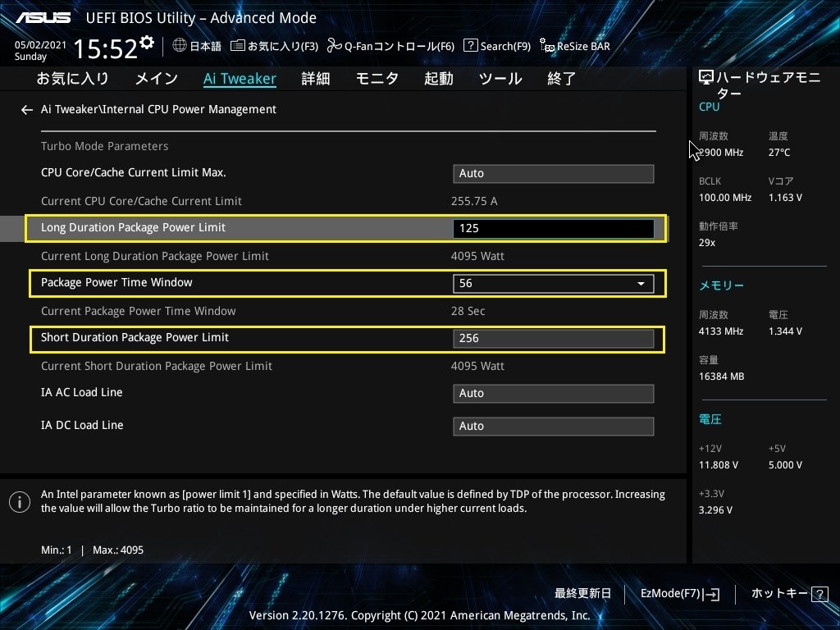Click the EzMode exit arrow icon
The height and width of the screenshot is (630, 840).
711,594
